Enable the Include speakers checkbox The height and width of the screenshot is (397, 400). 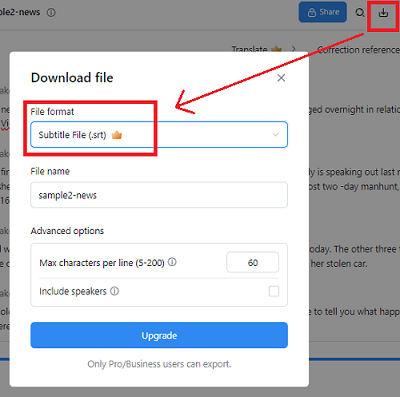[274, 291]
